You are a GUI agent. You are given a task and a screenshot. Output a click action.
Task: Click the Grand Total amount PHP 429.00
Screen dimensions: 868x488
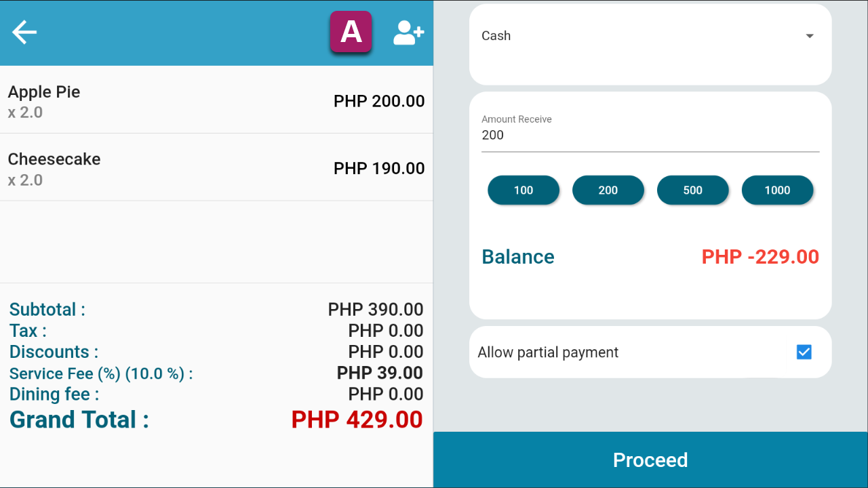pyautogui.click(x=357, y=420)
